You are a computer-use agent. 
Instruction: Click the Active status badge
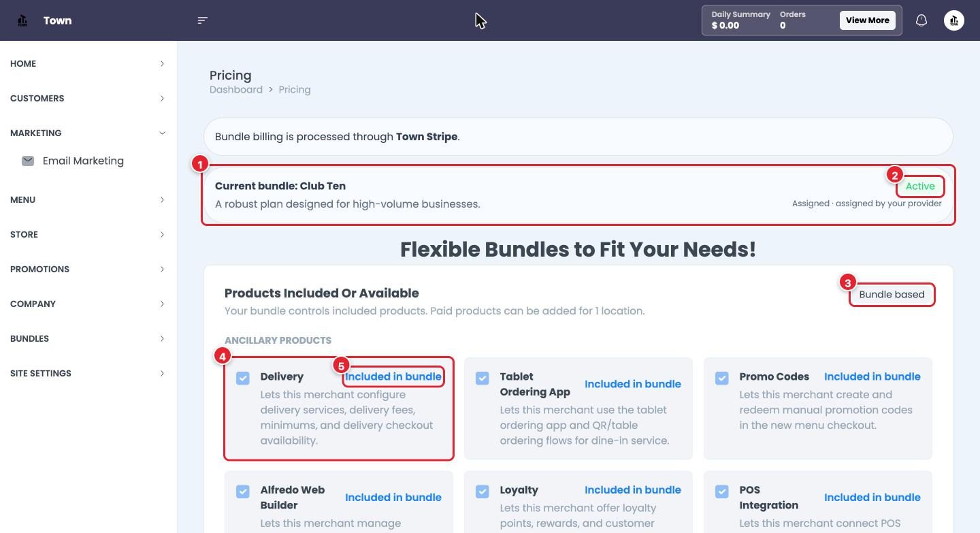point(920,187)
